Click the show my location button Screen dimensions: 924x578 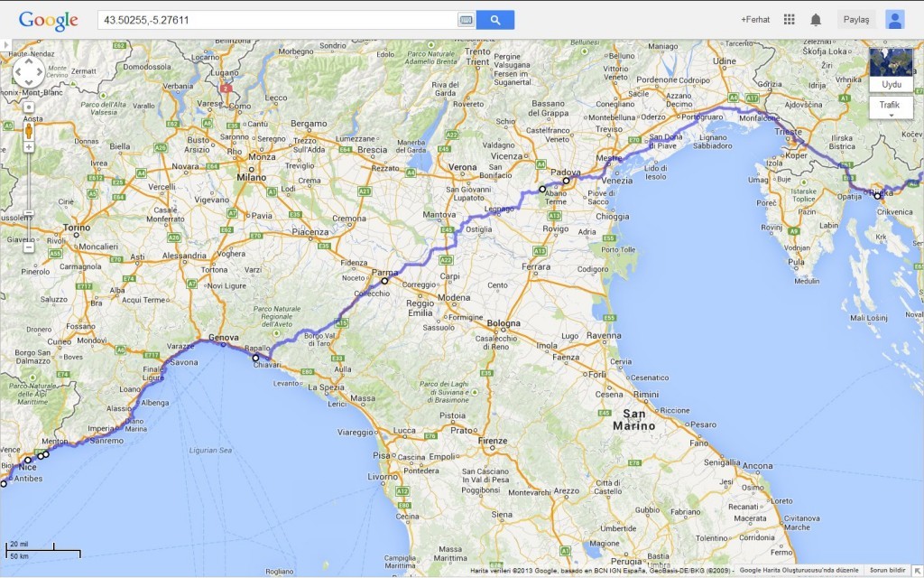(29, 107)
